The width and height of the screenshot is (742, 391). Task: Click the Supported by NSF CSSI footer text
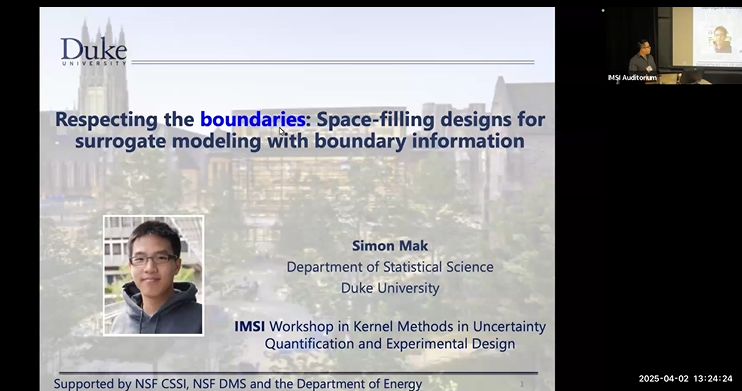pos(238,383)
